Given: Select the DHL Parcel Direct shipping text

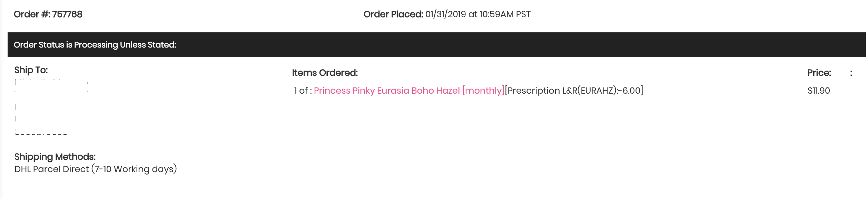Looking at the screenshot, I should 52,169.
